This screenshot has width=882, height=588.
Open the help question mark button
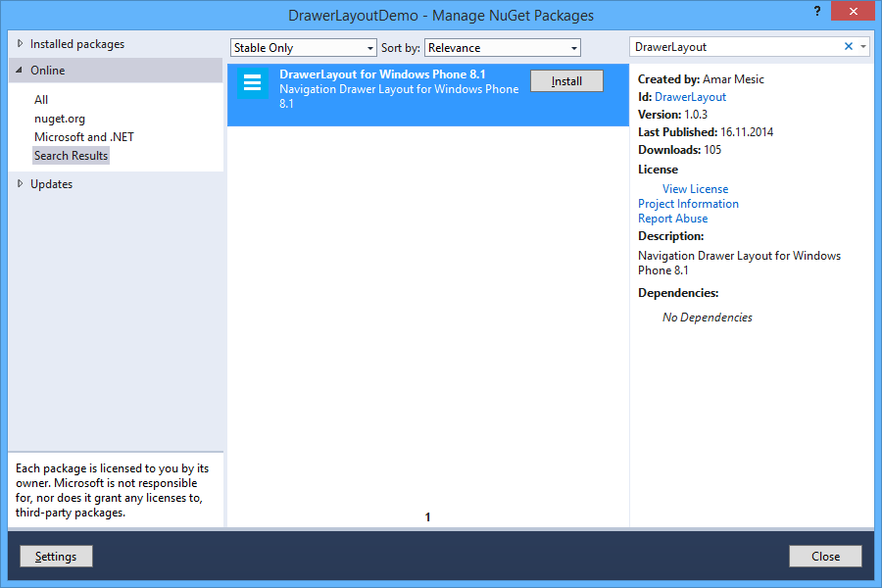click(x=816, y=11)
